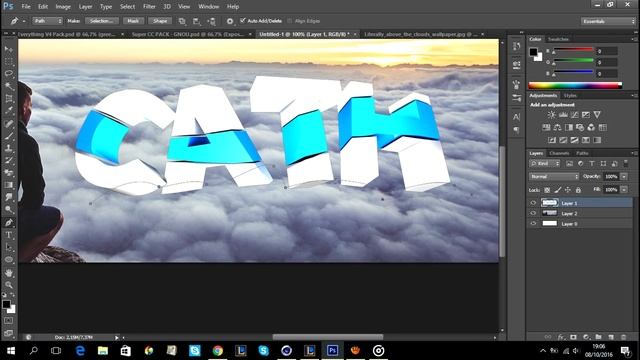This screenshot has height=360, width=640.
Task: Add a Curves adjustment
Action: click(x=574, y=115)
